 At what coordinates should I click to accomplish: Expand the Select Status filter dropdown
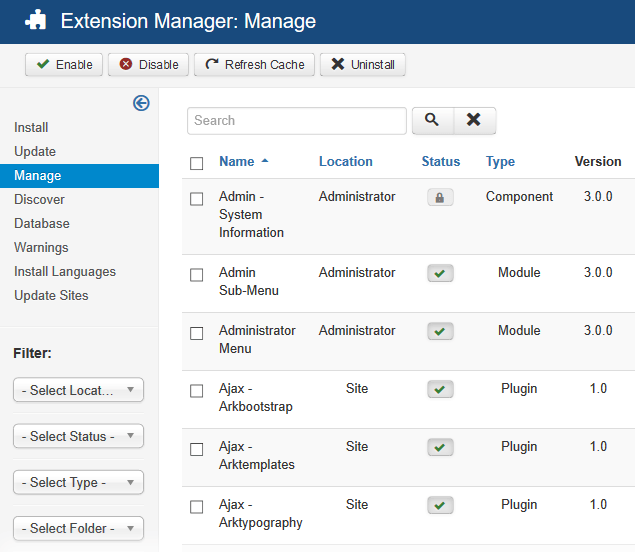pos(78,436)
